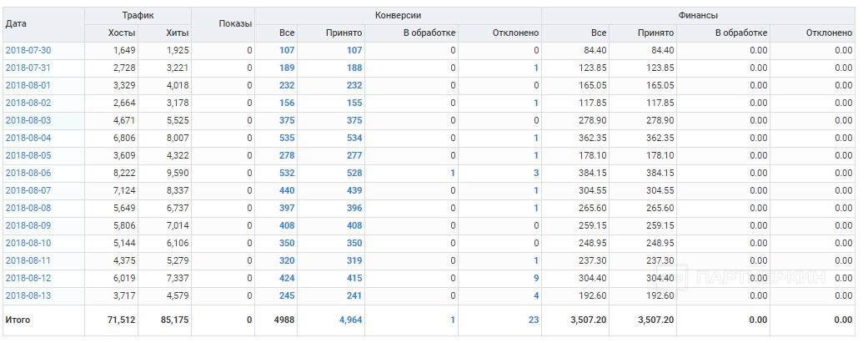Click the Трафик group header
The width and height of the screenshot is (868, 343).
tap(138, 16)
